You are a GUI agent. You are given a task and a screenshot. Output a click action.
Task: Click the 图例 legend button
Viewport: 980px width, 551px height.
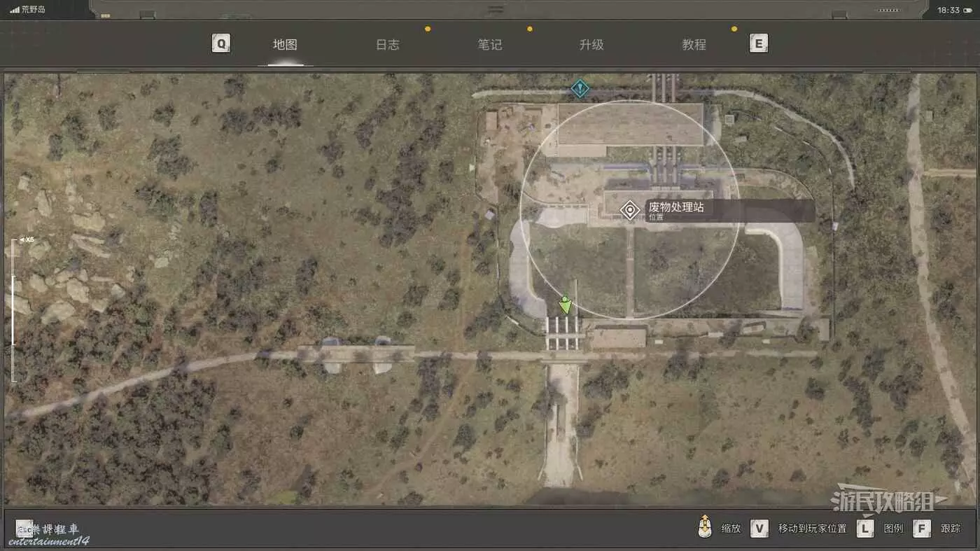893,529
